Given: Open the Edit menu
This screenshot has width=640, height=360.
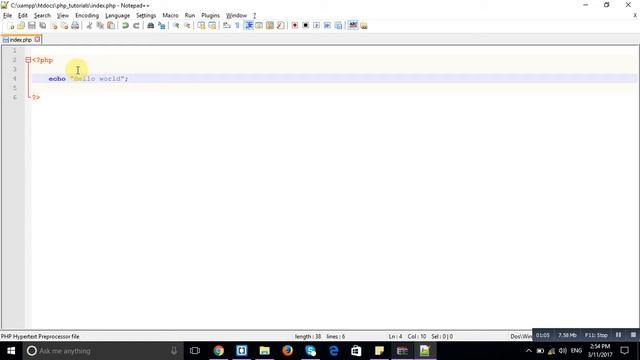Looking at the screenshot, I should 23,16.
